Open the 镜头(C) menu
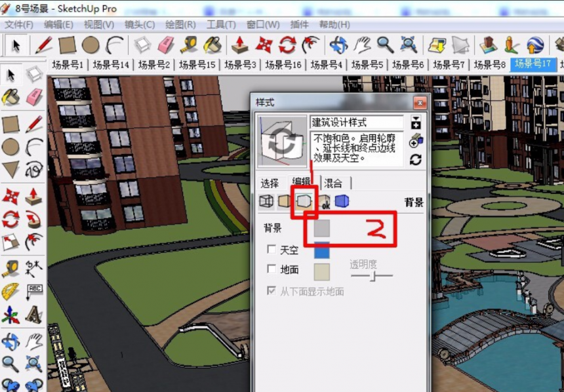This screenshot has width=564, height=392. pyautogui.click(x=140, y=25)
